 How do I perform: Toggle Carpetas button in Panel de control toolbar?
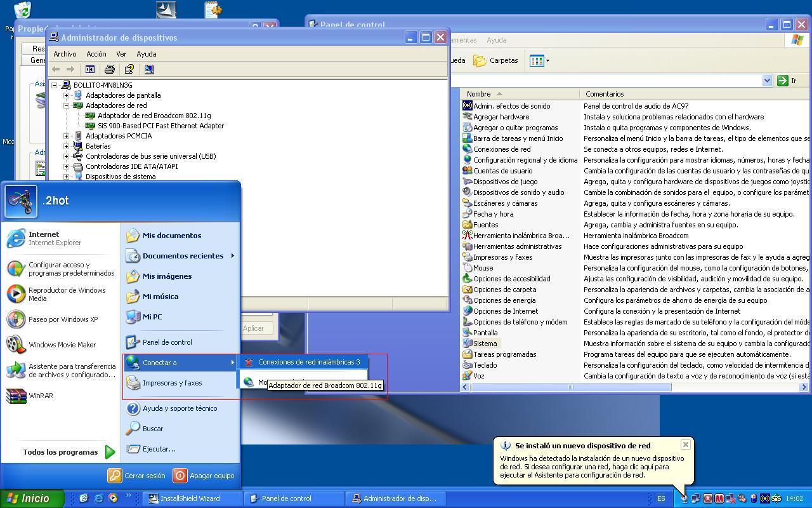[496, 61]
